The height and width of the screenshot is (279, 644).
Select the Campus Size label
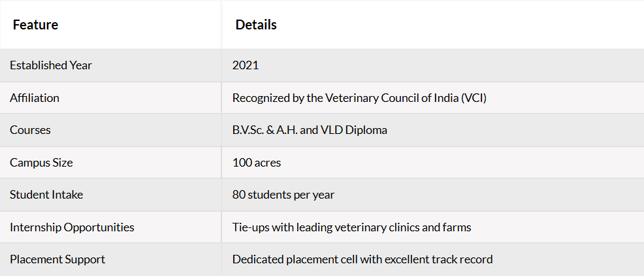pos(41,162)
